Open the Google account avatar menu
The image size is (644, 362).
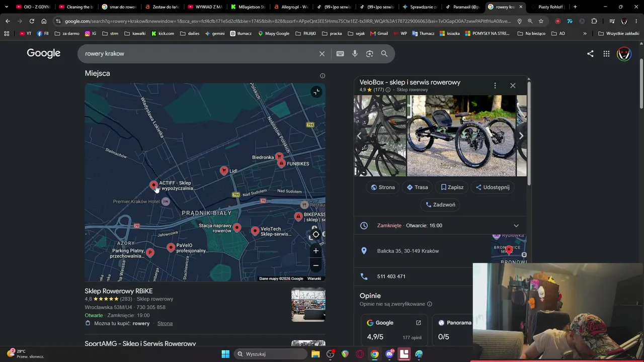(x=624, y=54)
